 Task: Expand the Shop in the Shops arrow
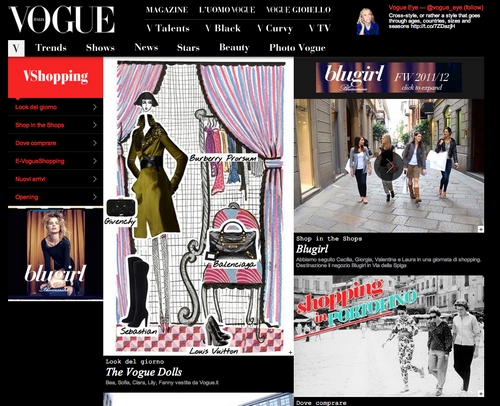tap(95, 125)
